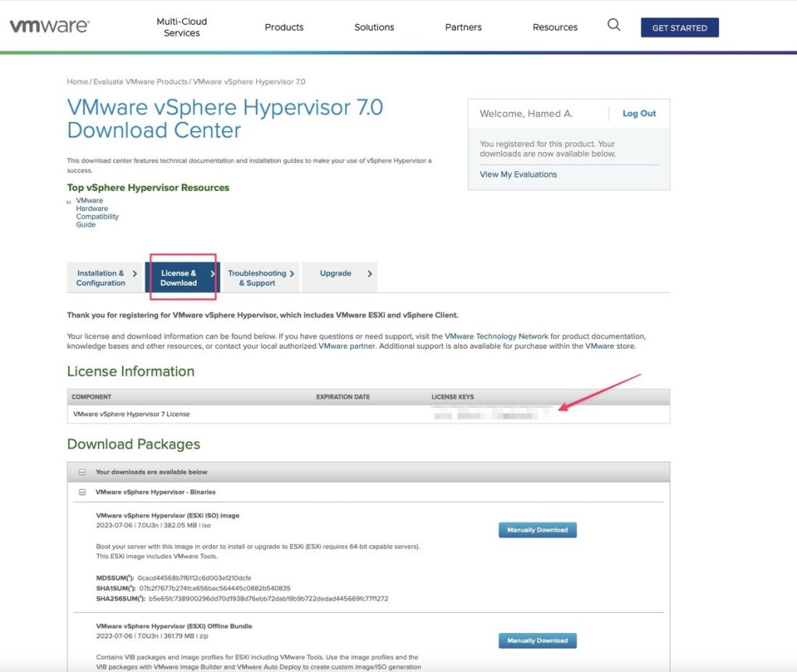Click the EXPIRATION DATE column header

[x=342, y=397]
